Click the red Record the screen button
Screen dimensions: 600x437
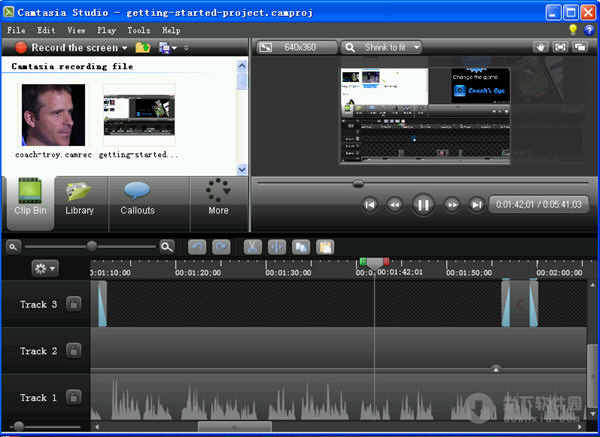21,47
